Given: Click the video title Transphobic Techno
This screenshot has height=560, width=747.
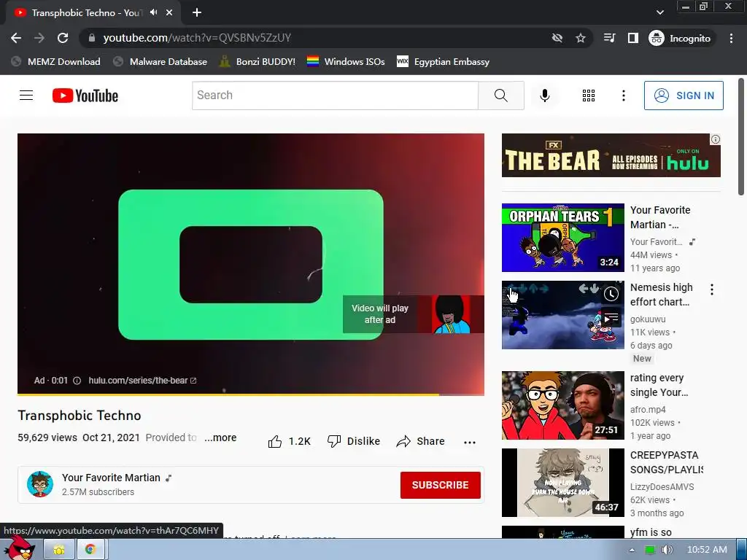Looking at the screenshot, I should click(80, 415).
